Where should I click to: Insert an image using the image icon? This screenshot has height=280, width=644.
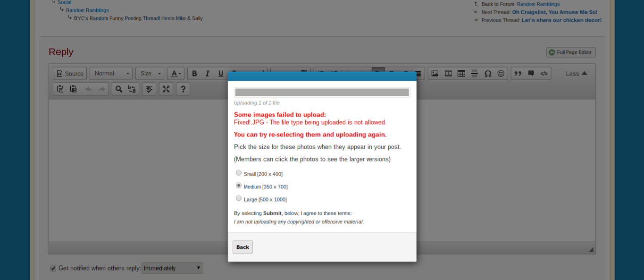pos(435,74)
